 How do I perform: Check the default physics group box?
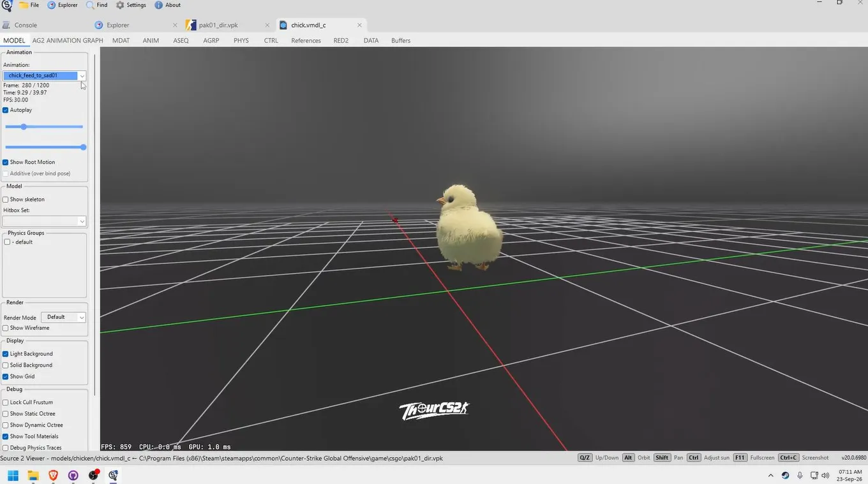coord(8,242)
